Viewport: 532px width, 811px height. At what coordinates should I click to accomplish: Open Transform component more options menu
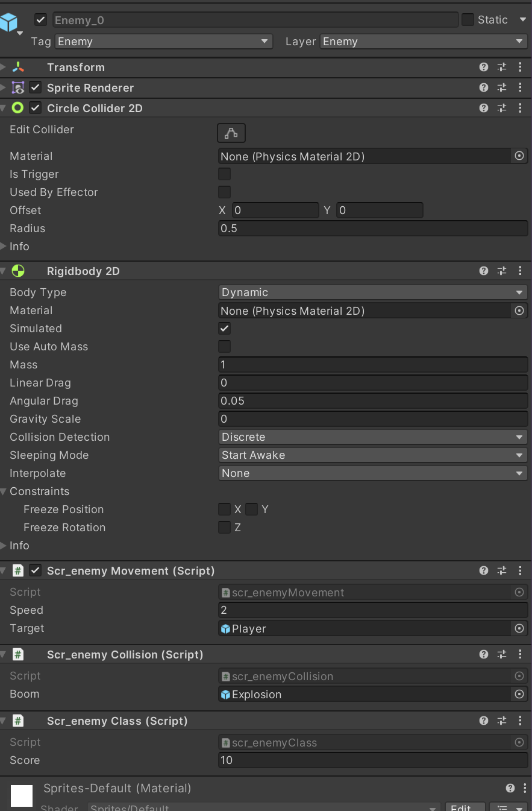click(x=520, y=68)
